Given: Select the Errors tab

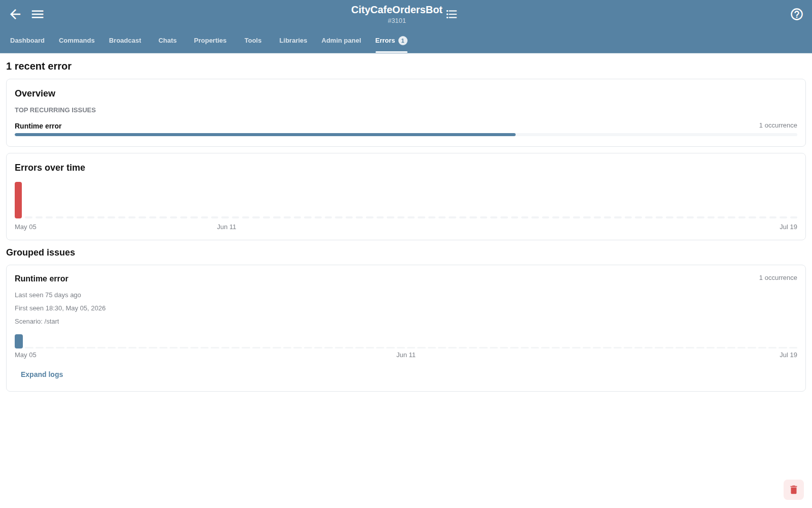Looking at the screenshot, I should point(391,41).
